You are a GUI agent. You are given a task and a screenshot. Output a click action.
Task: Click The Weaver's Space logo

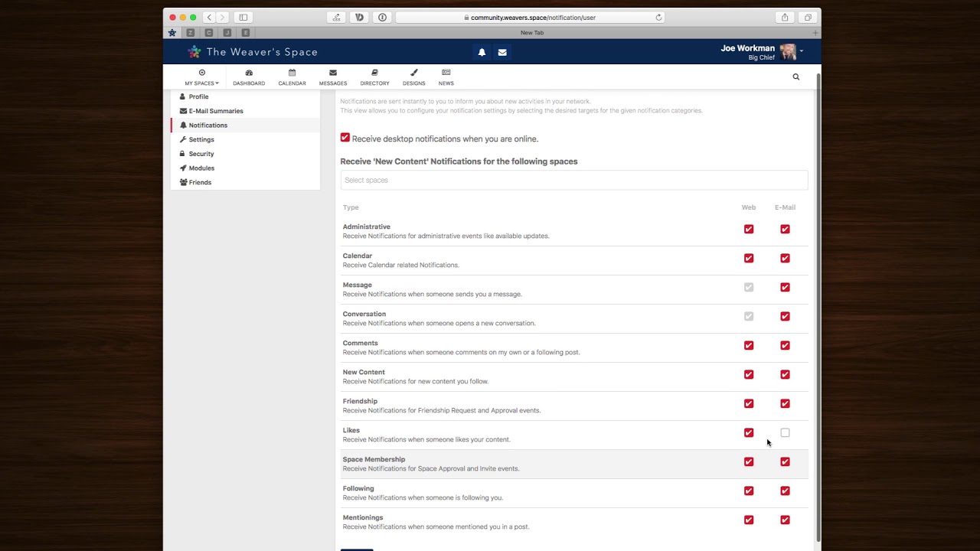(x=253, y=52)
